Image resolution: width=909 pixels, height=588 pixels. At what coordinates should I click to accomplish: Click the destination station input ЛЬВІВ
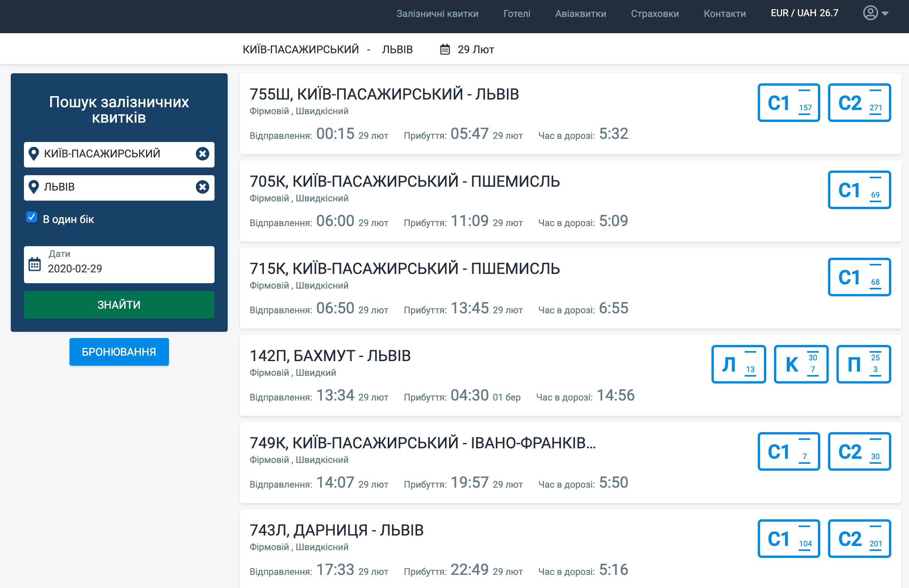point(119,188)
